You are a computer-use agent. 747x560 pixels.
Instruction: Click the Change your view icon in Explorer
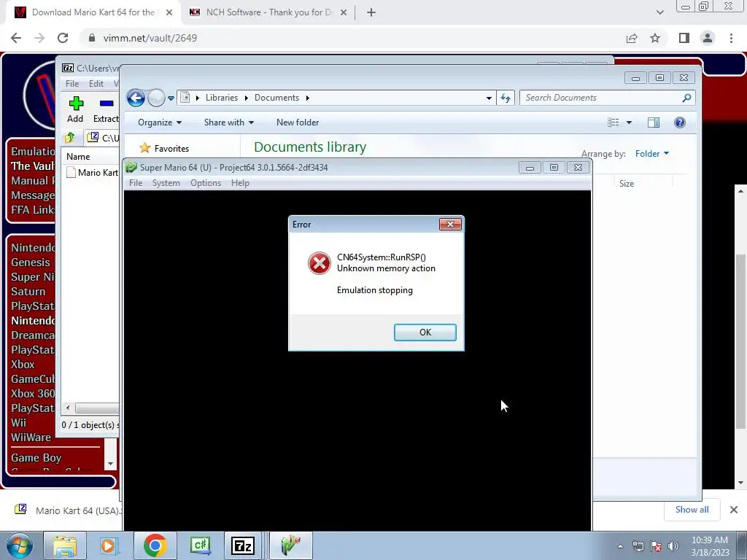(613, 122)
